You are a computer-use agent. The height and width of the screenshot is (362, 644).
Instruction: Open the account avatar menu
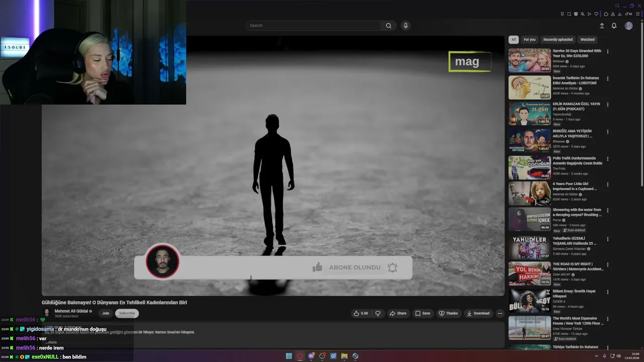(628, 26)
